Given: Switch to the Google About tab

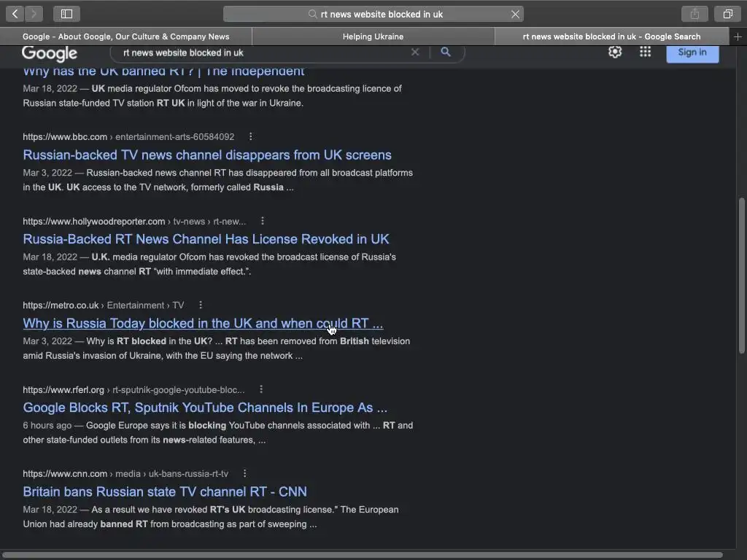Looking at the screenshot, I should [x=125, y=36].
